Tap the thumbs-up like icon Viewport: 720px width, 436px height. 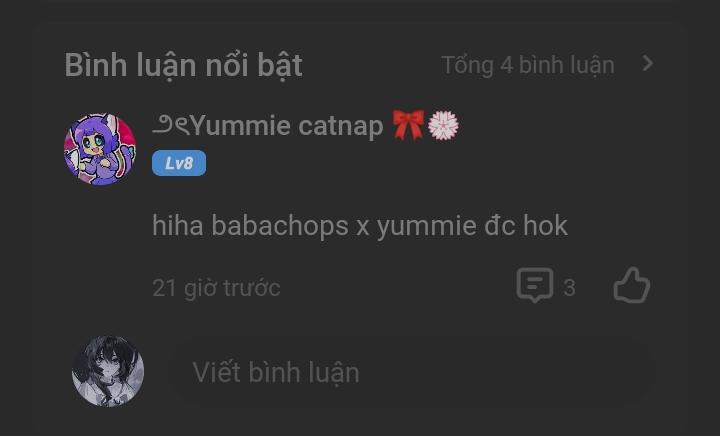(x=632, y=285)
